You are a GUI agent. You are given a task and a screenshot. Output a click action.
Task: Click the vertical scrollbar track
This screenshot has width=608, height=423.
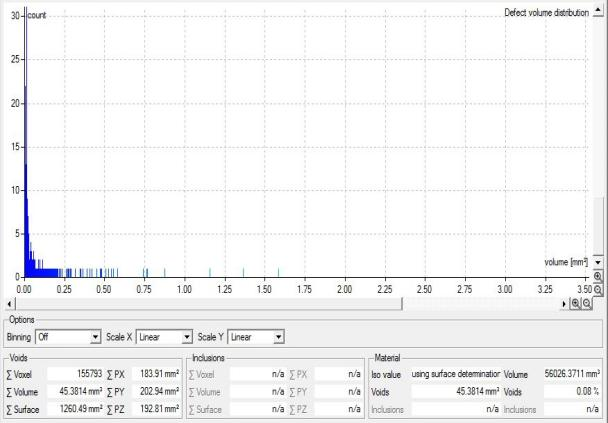point(598,130)
